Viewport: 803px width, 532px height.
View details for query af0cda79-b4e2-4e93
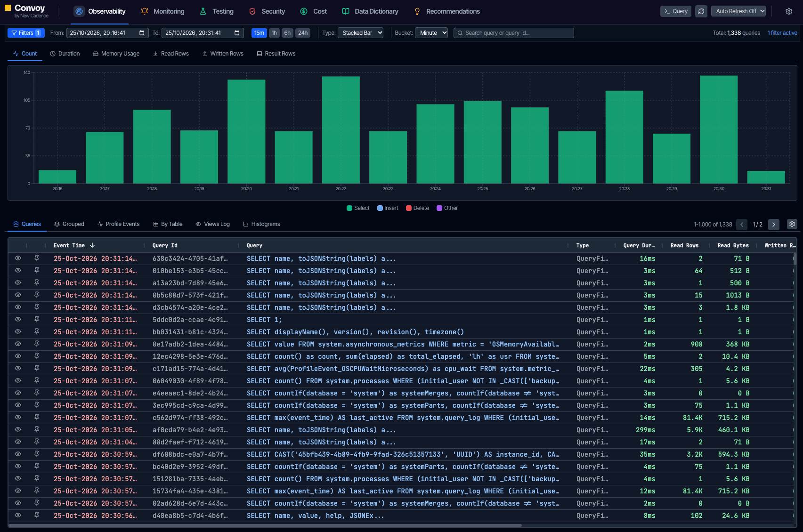[x=18, y=429]
